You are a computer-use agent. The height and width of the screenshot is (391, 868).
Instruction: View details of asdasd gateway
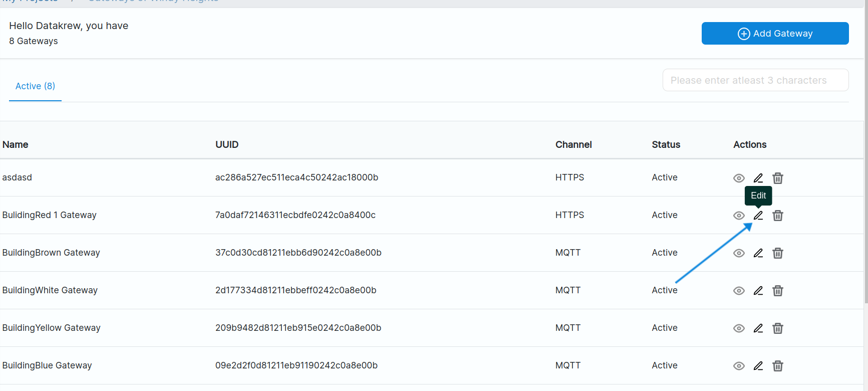[x=739, y=178]
